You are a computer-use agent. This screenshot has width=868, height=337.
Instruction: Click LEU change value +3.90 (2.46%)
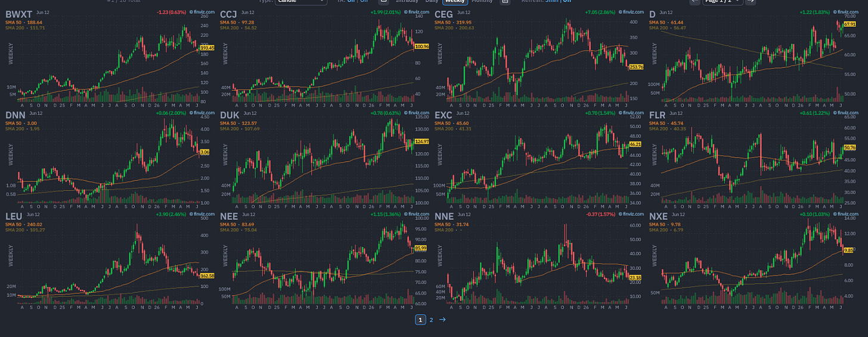tap(172, 214)
